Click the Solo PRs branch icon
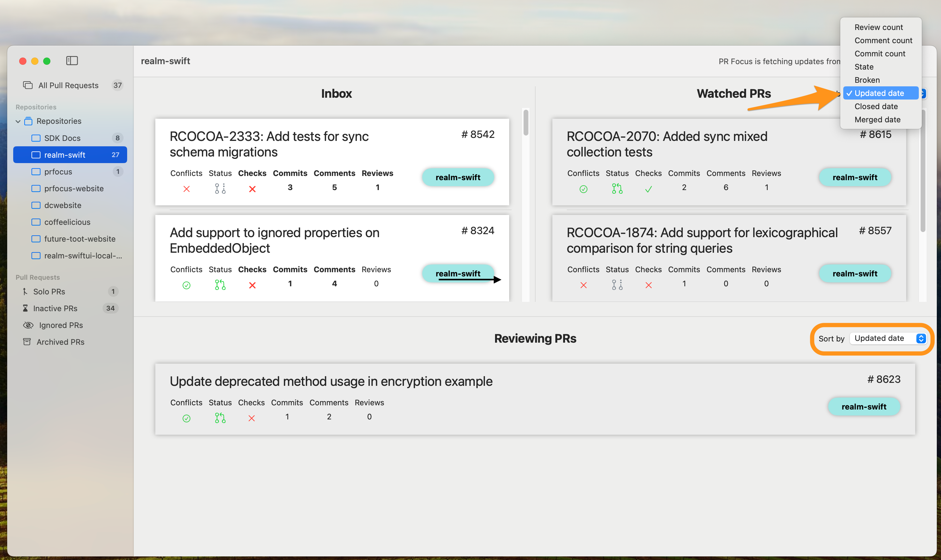The height and width of the screenshot is (560, 941). coord(25,291)
